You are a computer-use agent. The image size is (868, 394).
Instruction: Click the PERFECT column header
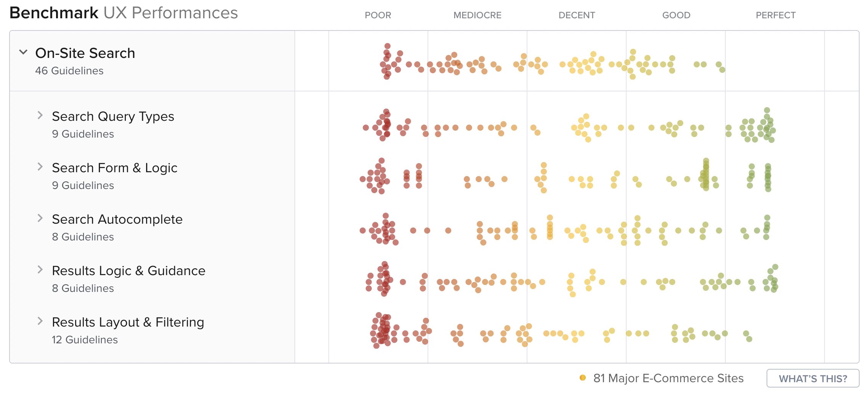[x=775, y=15]
